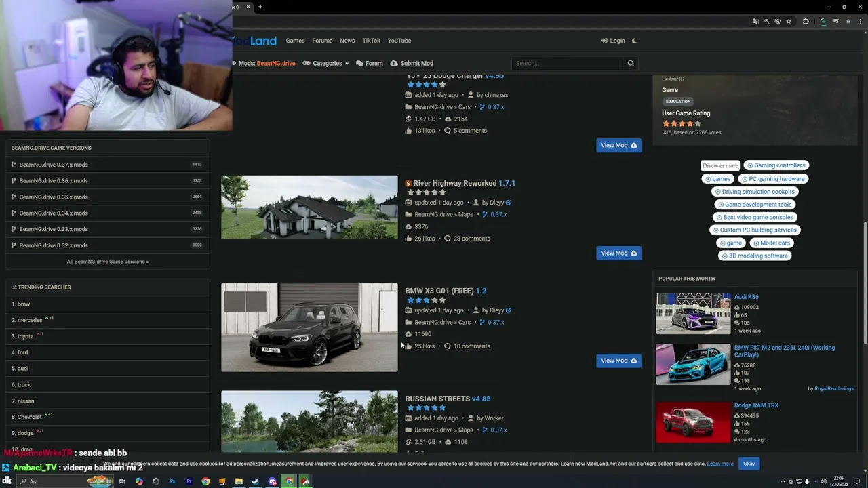Click the 25 likes thumbs-up icon
The image size is (868, 488).
click(x=408, y=346)
